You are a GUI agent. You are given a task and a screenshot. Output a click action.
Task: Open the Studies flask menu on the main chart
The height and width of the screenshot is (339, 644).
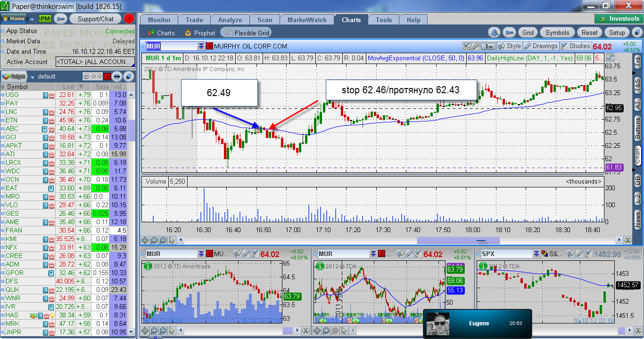coord(575,46)
